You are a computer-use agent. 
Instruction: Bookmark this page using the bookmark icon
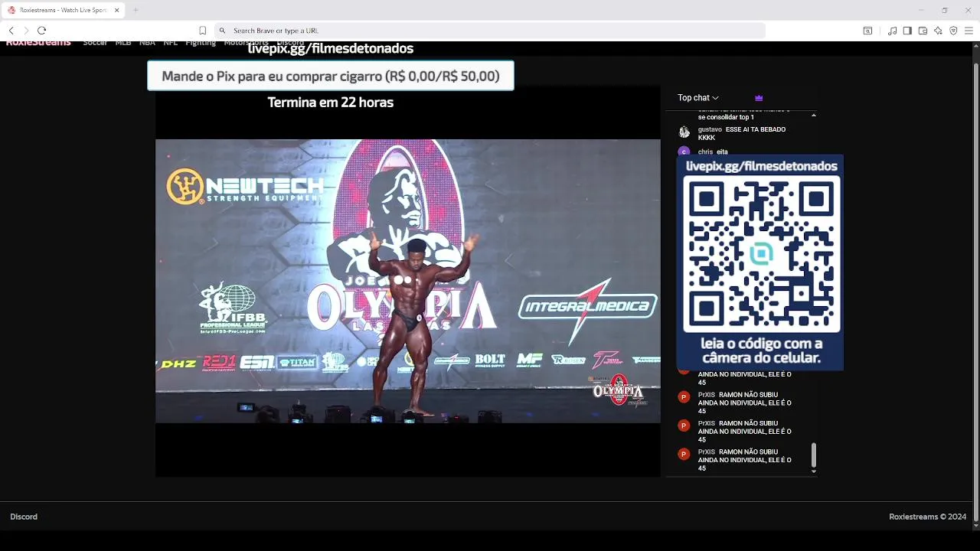click(203, 31)
